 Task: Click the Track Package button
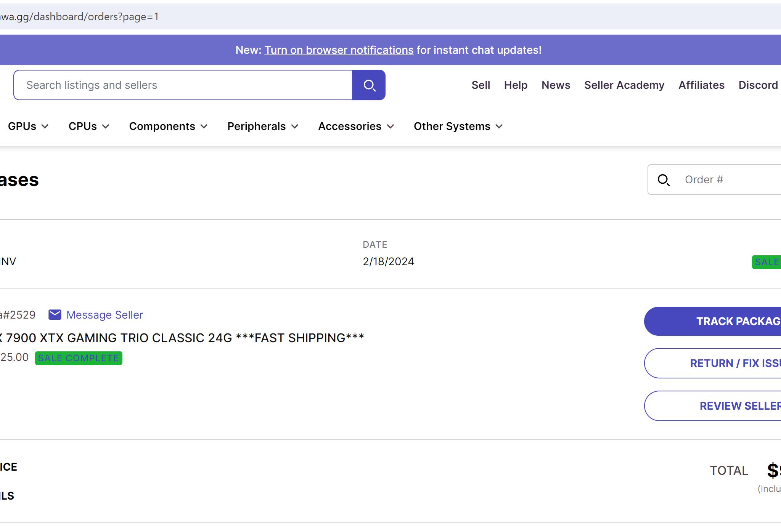point(712,321)
